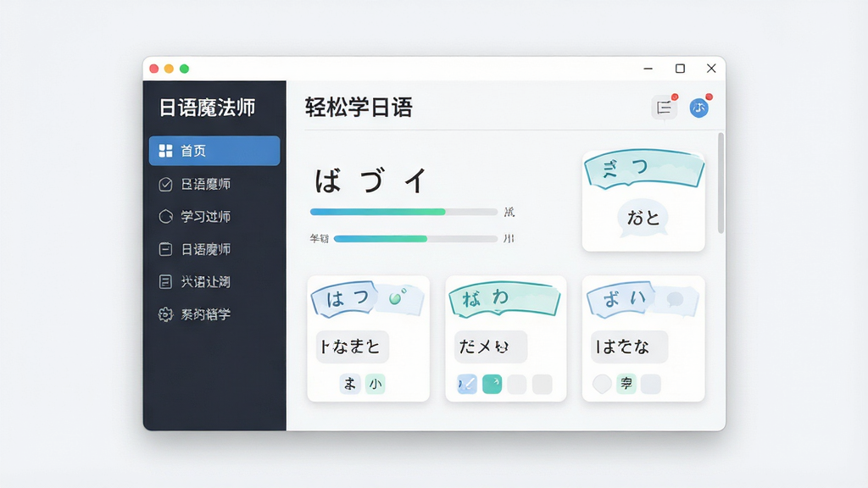868x488 pixels.
Task: Click the はてな word button
Action: coord(630,347)
